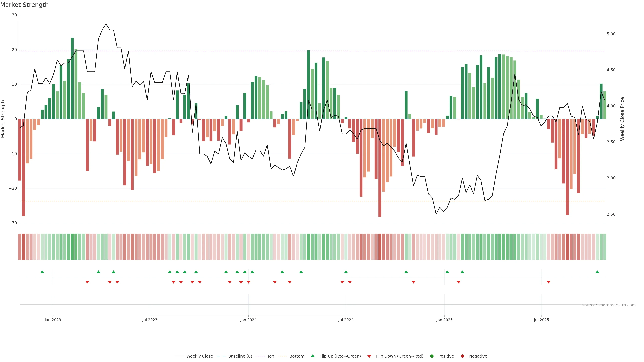This screenshot has height=362, width=644.
Task: Select the rightmost green flip-up triangle marker
Action: click(597, 272)
